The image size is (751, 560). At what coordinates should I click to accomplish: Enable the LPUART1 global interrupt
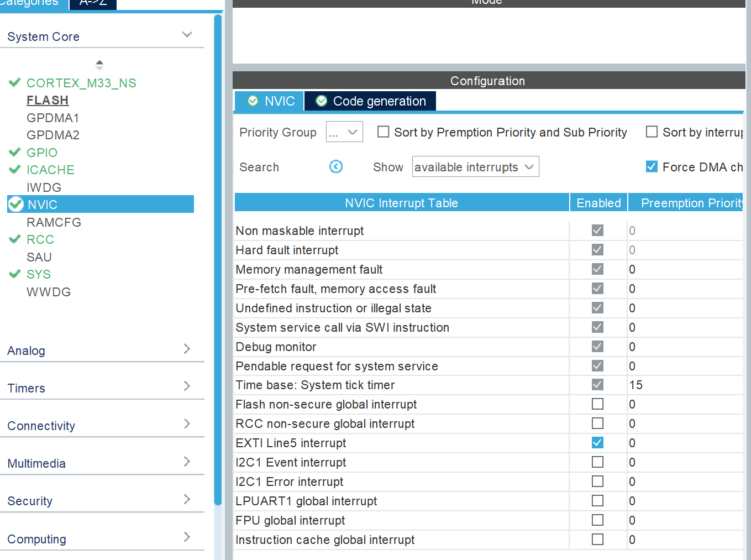[597, 500]
